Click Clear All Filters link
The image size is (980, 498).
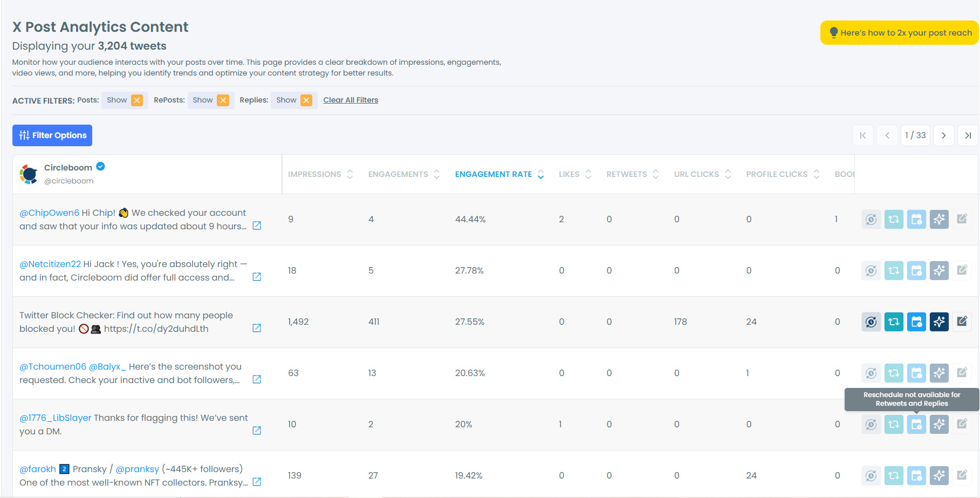(351, 100)
